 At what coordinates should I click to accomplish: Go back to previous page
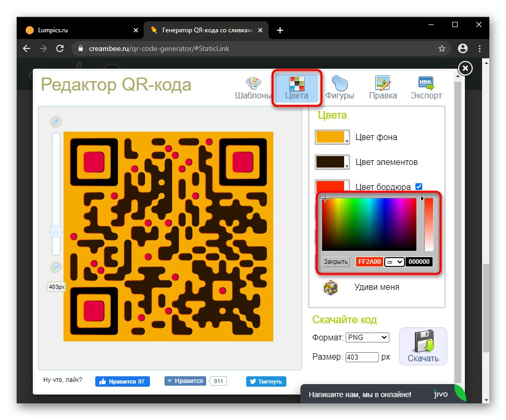coord(27,48)
